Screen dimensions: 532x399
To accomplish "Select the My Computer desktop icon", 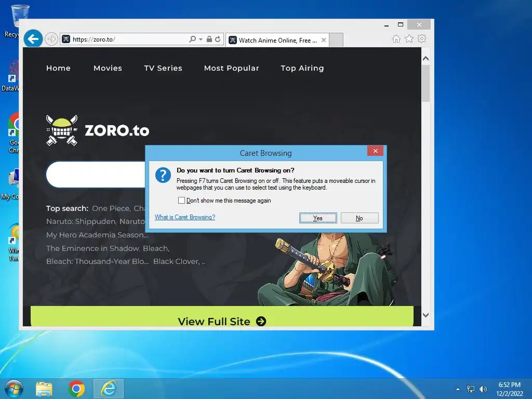I will click(10, 184).
